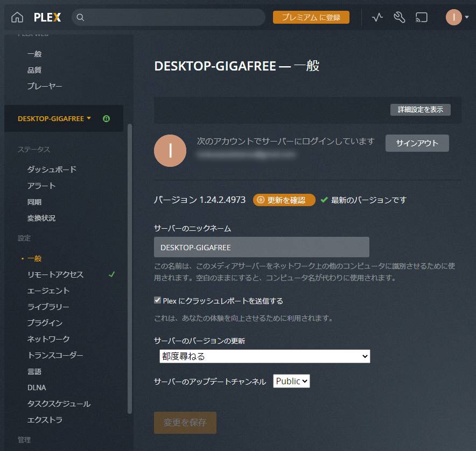Open 品質 settings
The width and height of the screenshot is (476, 451).
34,70
